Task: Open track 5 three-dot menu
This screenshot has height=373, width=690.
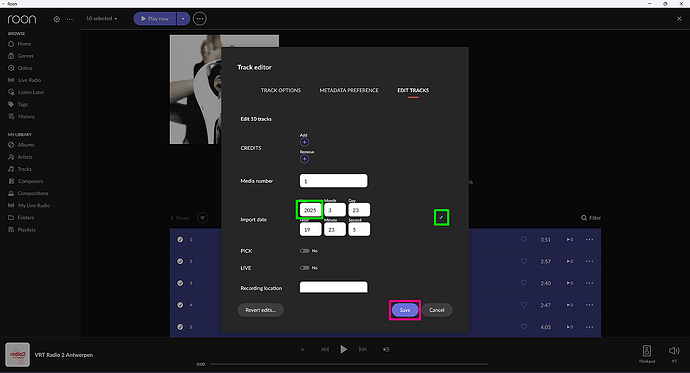Action: pyautogui.click(x=590, y=327)
